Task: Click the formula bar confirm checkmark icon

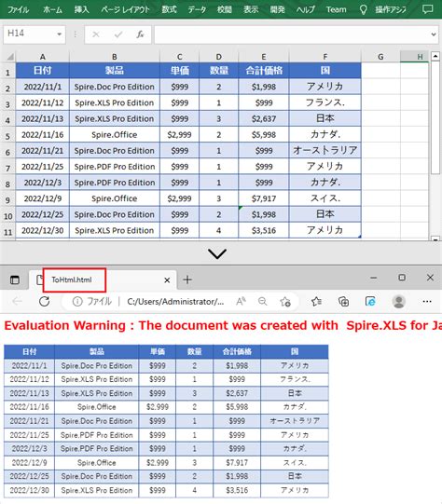Action: click(118, 34)
